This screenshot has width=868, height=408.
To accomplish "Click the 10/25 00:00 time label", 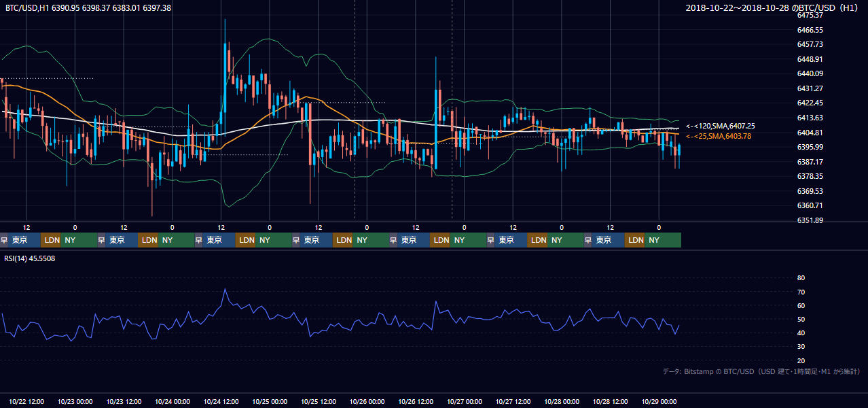I will [x=270, y=402].
